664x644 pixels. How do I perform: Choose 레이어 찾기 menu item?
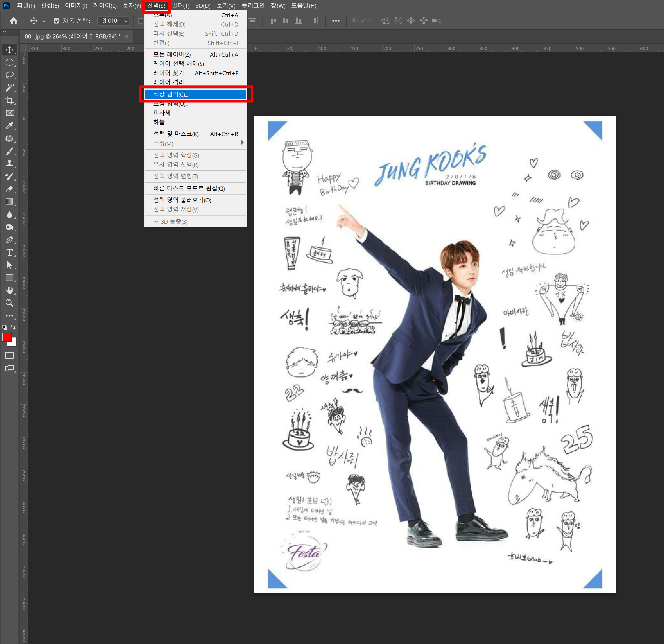(195, 73)
